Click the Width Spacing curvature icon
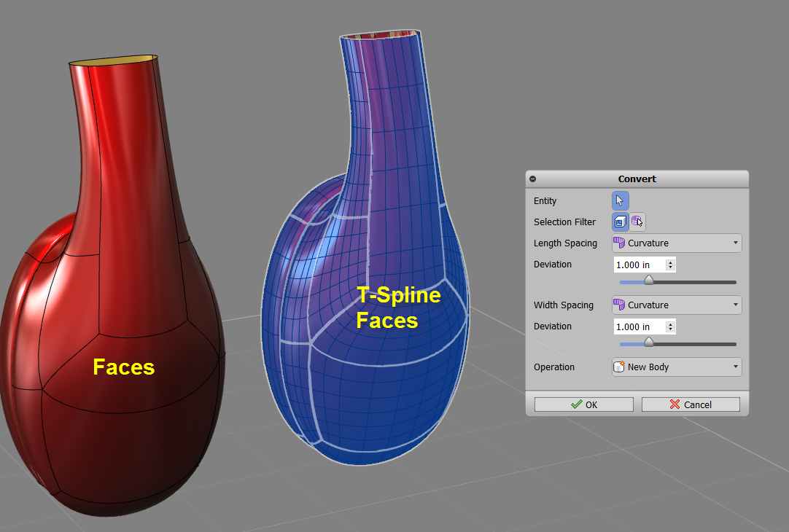 click(x=619, y=305)
